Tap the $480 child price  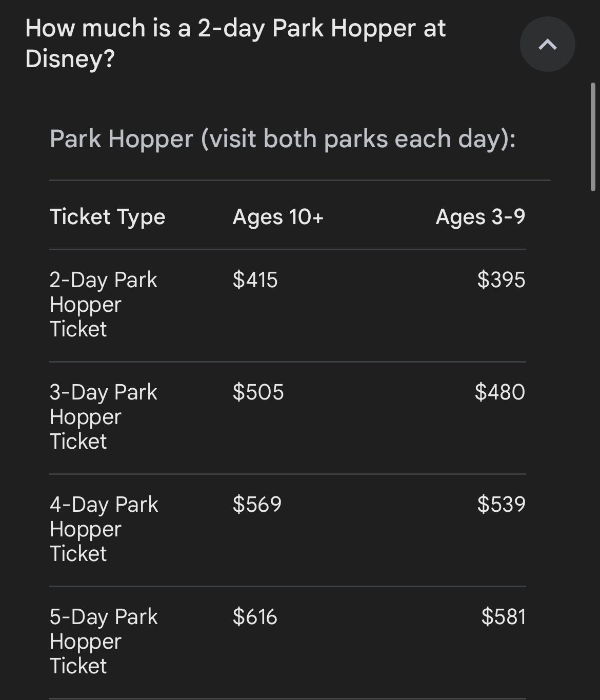click(x=499, y=392)
